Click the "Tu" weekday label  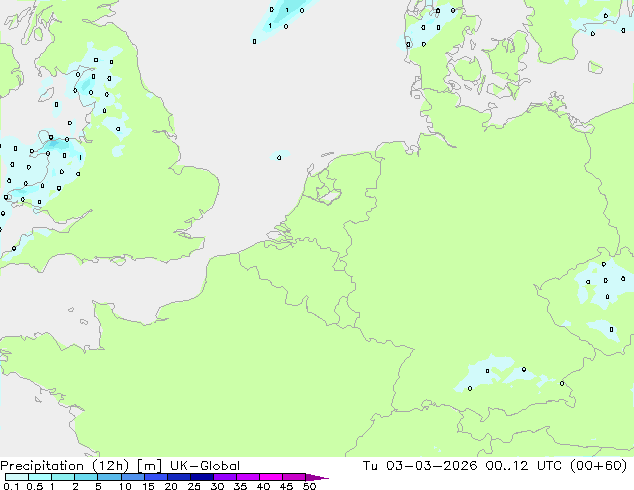click(370, 466)
